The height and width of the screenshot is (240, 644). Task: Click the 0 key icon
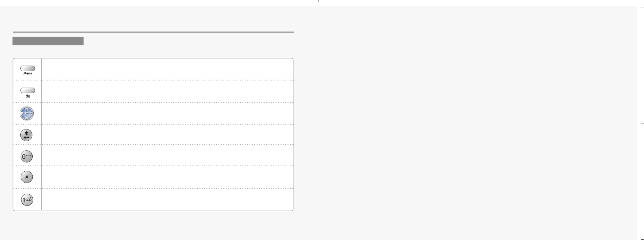(27, 156)
